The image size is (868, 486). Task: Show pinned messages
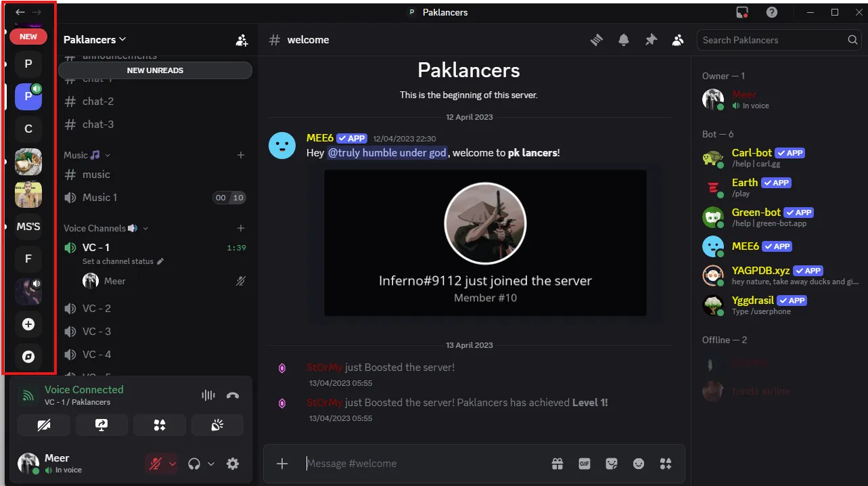[x=650, y=40]
